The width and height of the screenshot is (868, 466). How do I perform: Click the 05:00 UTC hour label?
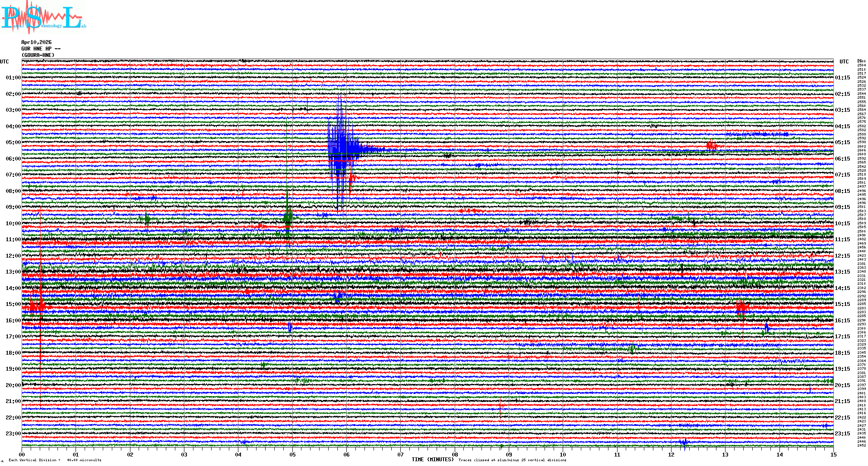pos(13,142)
